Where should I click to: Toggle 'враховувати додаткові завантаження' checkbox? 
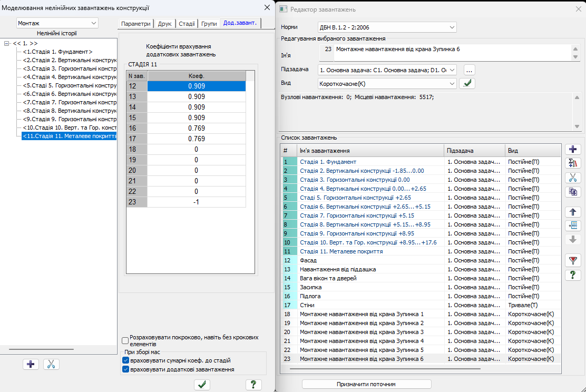[x=125, y=369]
